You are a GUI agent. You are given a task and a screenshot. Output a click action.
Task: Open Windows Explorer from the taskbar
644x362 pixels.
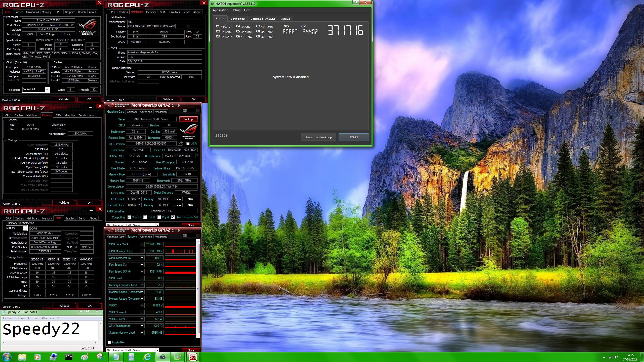click(x=22, y=357)
